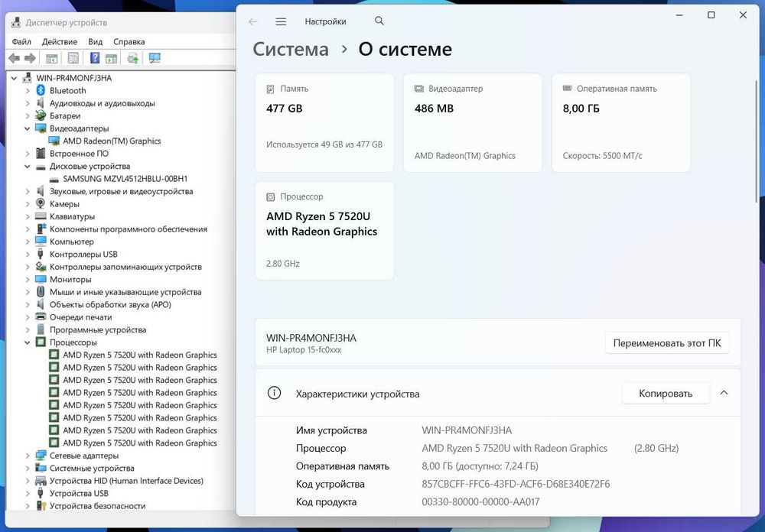The height and width of the screenshot is (532, 765).
Task: Click the Процессор chip icon on processor card
Action: tap(270, 196)
